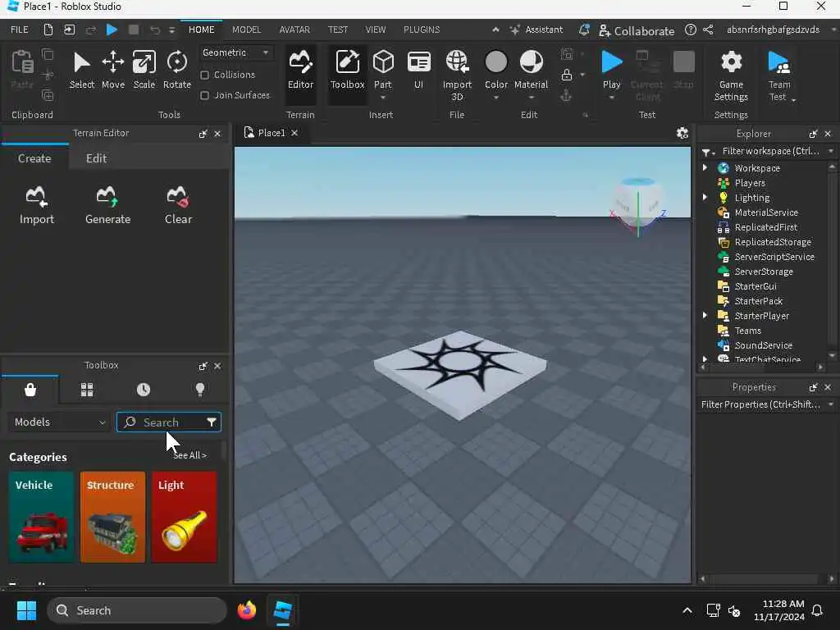Open the UI insert tool

[418, 71]
